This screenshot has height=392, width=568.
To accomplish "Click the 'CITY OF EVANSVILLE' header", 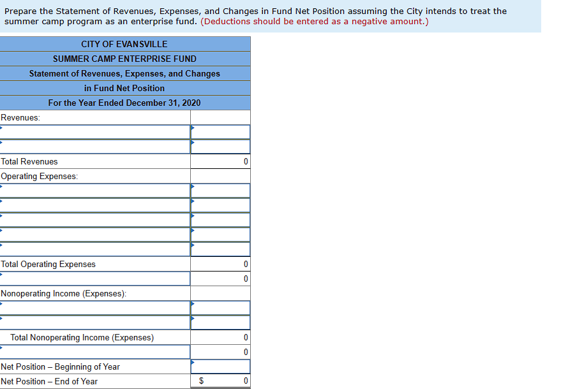I will point(124,44).
